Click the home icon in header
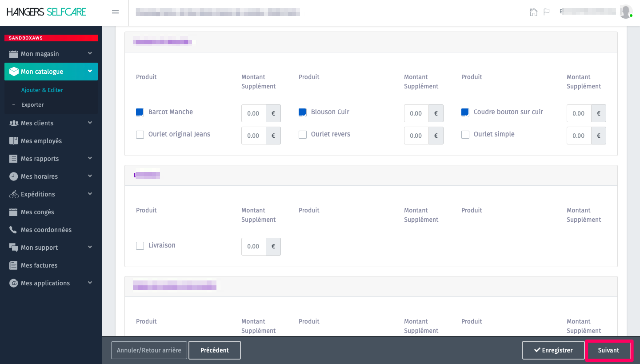640x364 pixels. click(x=533, y=12)
